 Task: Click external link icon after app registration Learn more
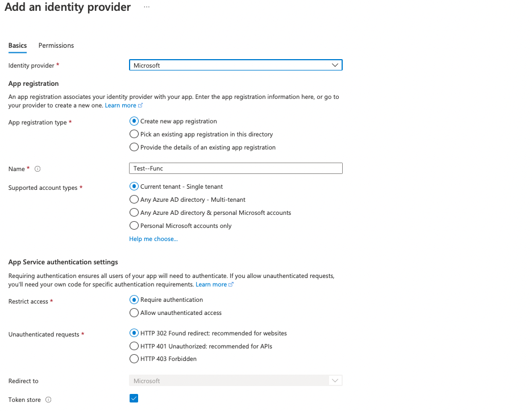click(x=140, y=105)
